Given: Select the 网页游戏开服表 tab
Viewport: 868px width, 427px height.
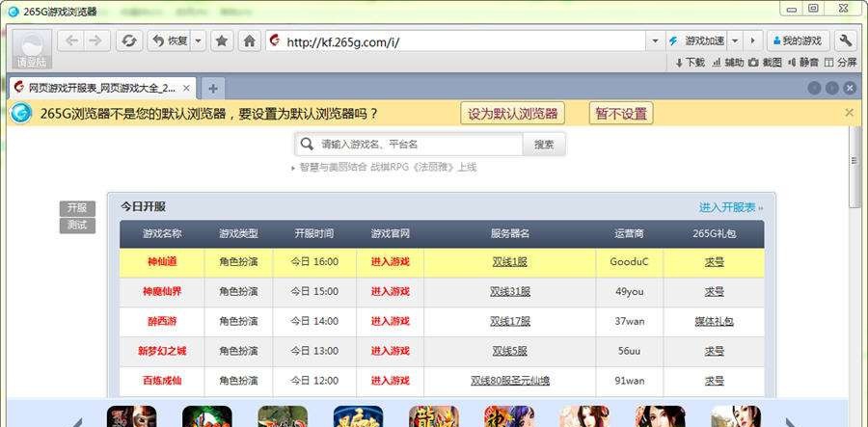Looking at the screenshot, I should [x=101, y=88].
